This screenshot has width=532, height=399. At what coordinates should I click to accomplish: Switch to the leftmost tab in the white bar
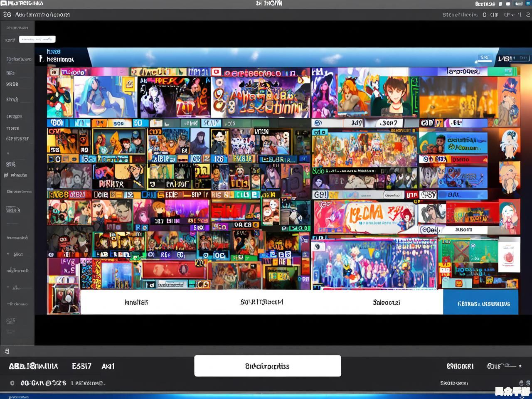(x=136, y=302)
